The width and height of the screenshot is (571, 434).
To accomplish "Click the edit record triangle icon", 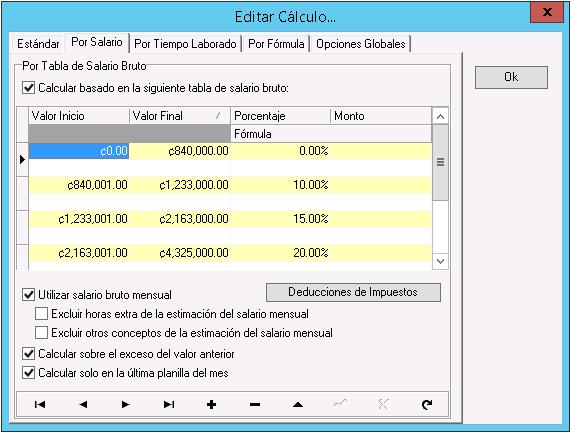I will pos(298,404).
